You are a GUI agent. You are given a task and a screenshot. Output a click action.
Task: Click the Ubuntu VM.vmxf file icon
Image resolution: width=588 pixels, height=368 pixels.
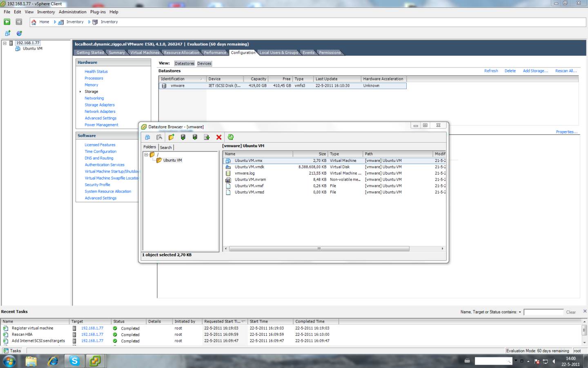[x=228, y=186]
